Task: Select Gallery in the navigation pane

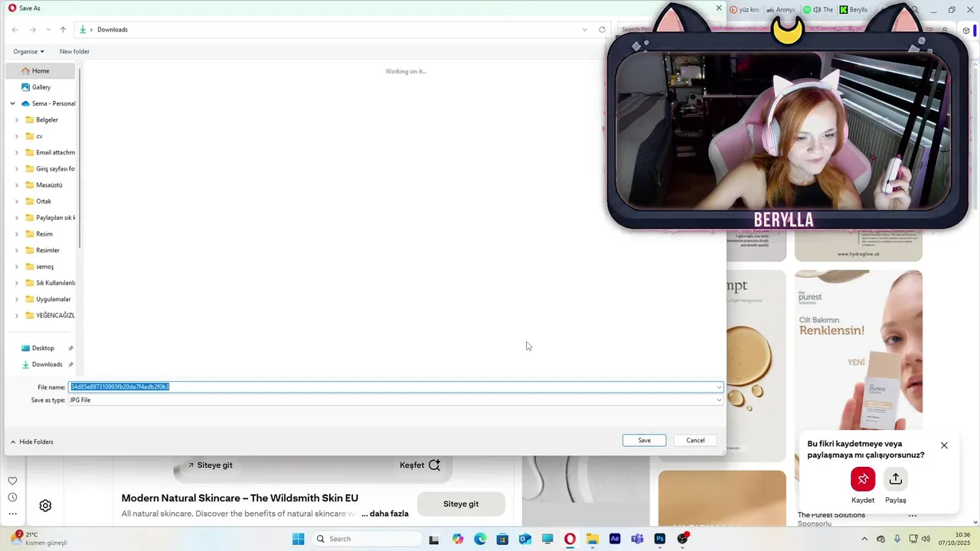Action: tap(41, 87)
